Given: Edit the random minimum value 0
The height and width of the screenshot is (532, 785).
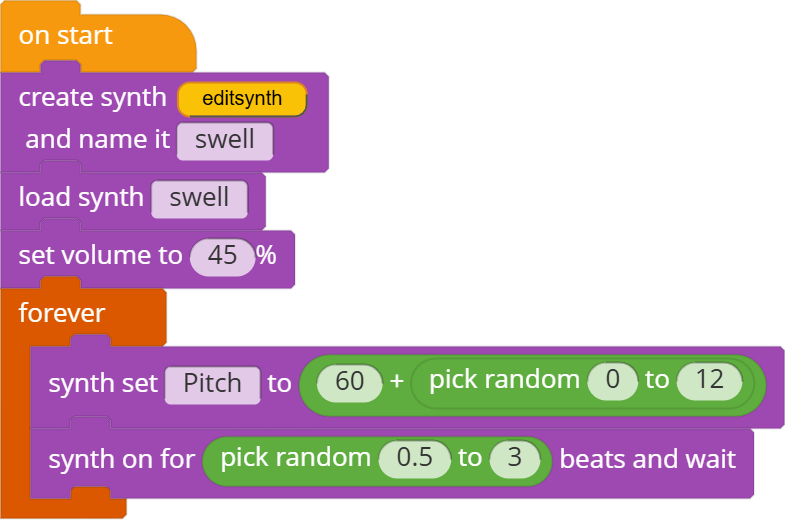Looking at the screenshot, I should (x=613, y=380).
